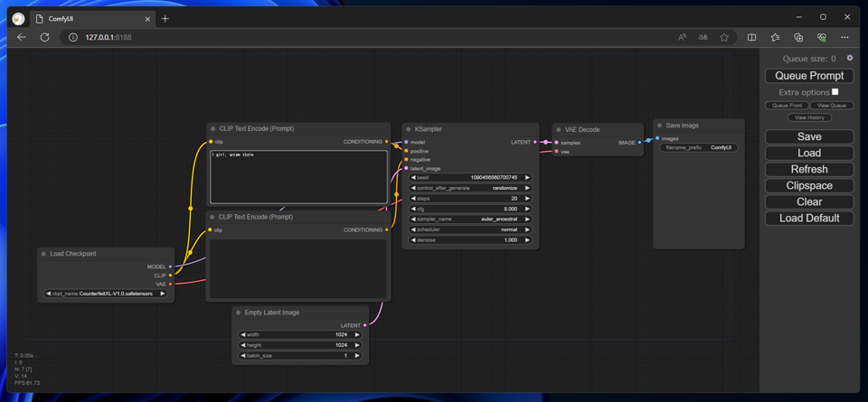Open the Favorites list icon
The height and width of the screenshot is (402, 868).
click(x=775, y=37)
